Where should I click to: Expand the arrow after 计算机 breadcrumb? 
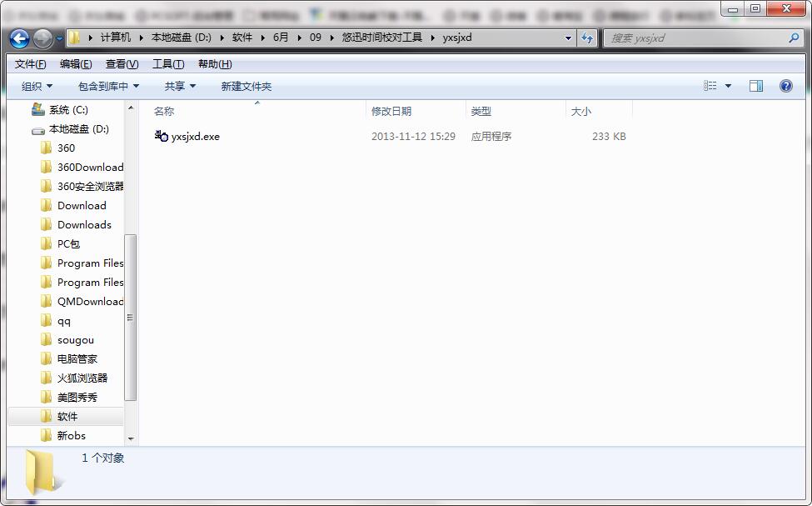[141, 38]
